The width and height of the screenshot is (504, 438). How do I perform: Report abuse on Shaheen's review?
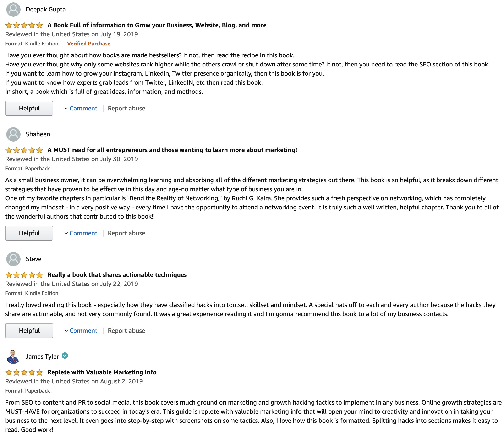click(126, 233)
